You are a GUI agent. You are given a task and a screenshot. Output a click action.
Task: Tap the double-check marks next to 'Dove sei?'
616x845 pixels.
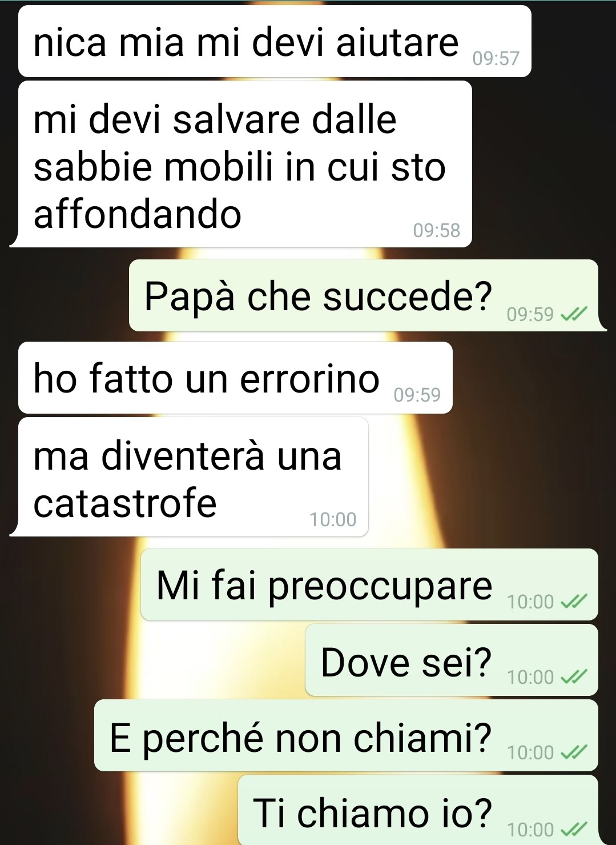coord(574,676)
